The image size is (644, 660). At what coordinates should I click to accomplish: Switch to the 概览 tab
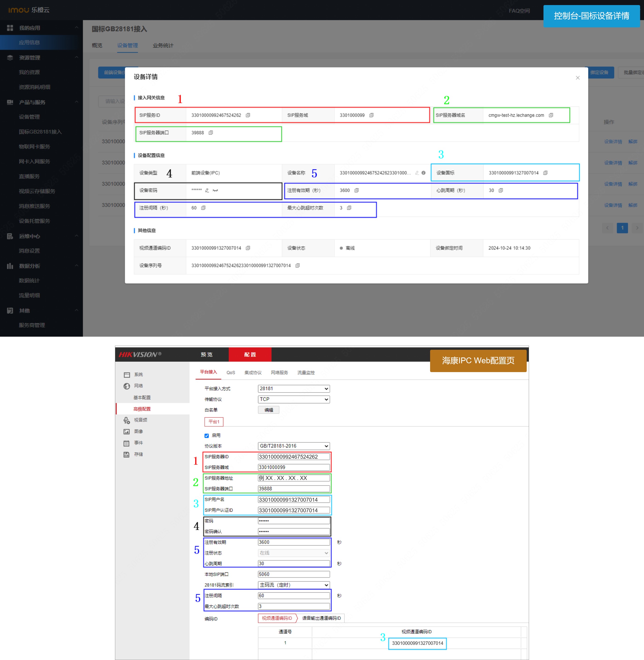point(97,46)
